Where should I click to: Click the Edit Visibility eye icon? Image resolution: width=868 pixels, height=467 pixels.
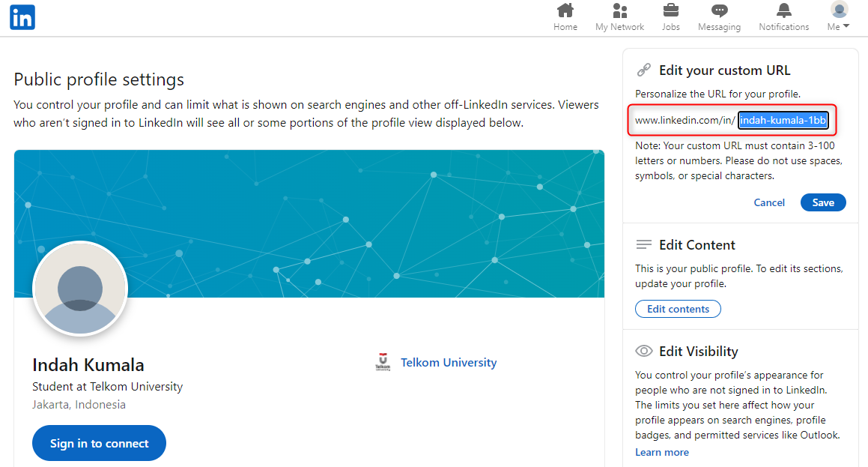click(644, 351)
